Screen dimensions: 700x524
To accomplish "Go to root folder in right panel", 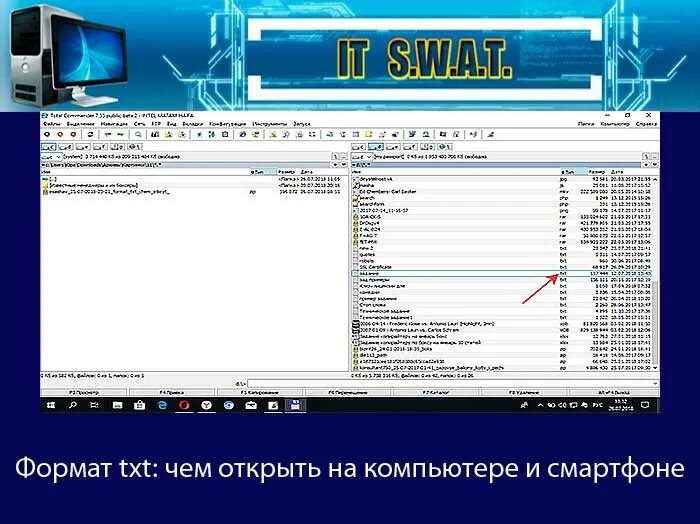I will tap(646, 157).
